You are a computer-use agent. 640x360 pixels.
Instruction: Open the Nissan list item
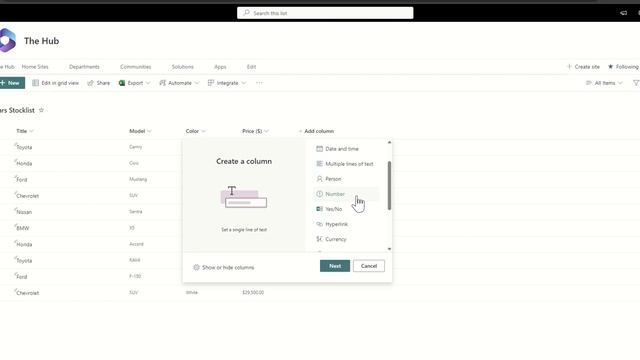tap(24, 212)
